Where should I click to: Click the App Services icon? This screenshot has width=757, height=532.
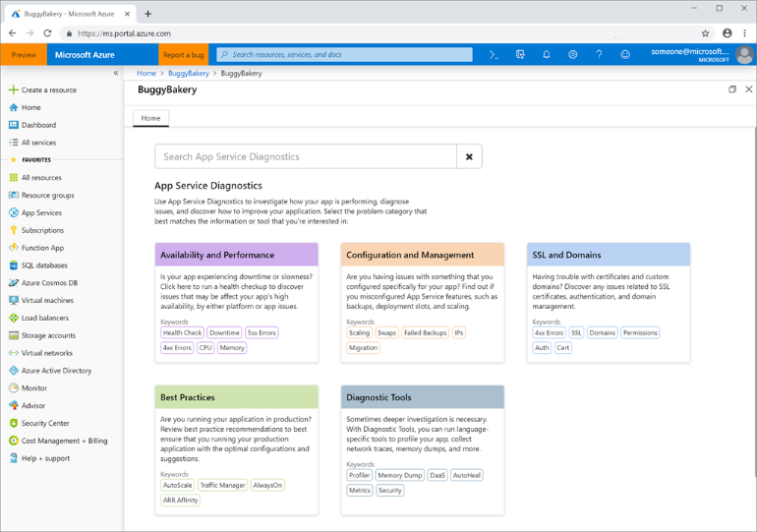[14, 212]
